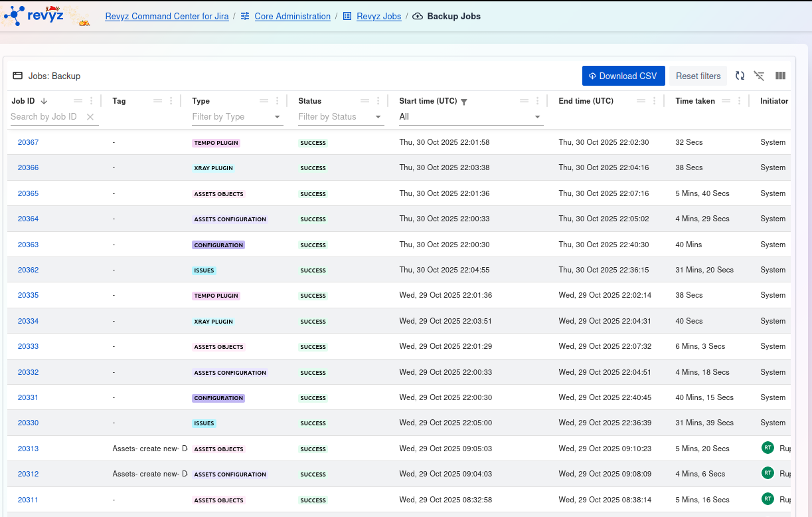The height and width of the screenshot is (517, 812).
Task: Click the Search by Job ID field
Action: tap(46, 117)
